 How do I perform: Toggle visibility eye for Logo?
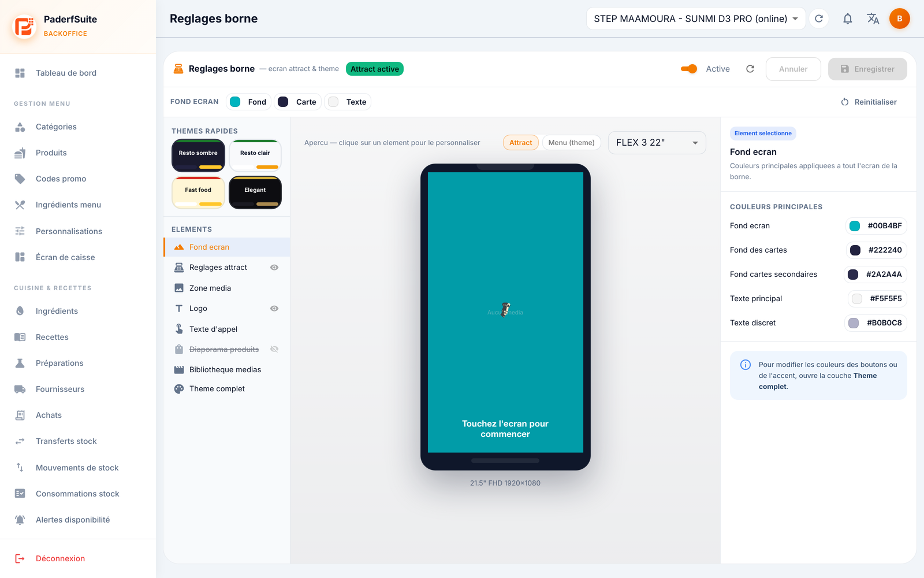(274, 309)
